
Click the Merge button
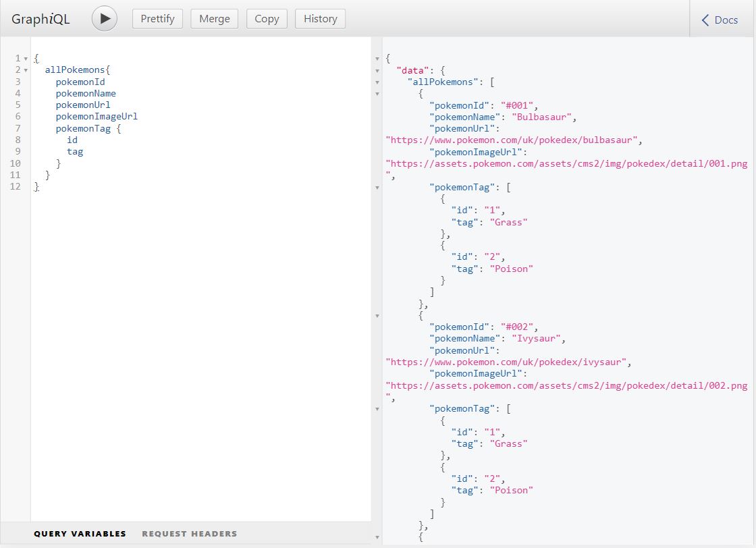pos(215,19)
